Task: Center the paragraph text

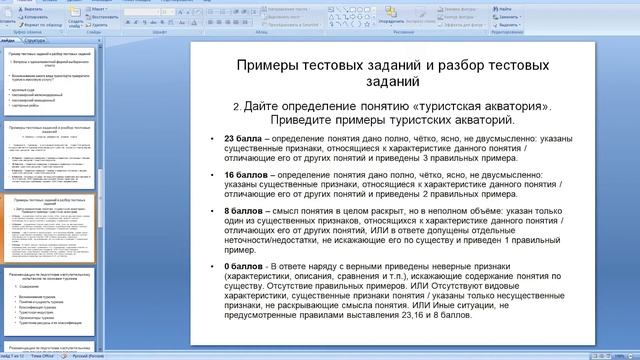Action: click(219, 22)
